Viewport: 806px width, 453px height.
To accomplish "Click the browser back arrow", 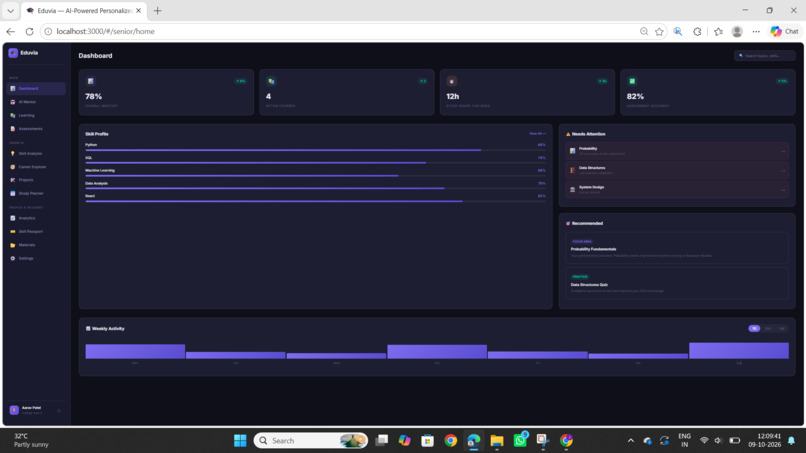I will click(x=11, y=31).
